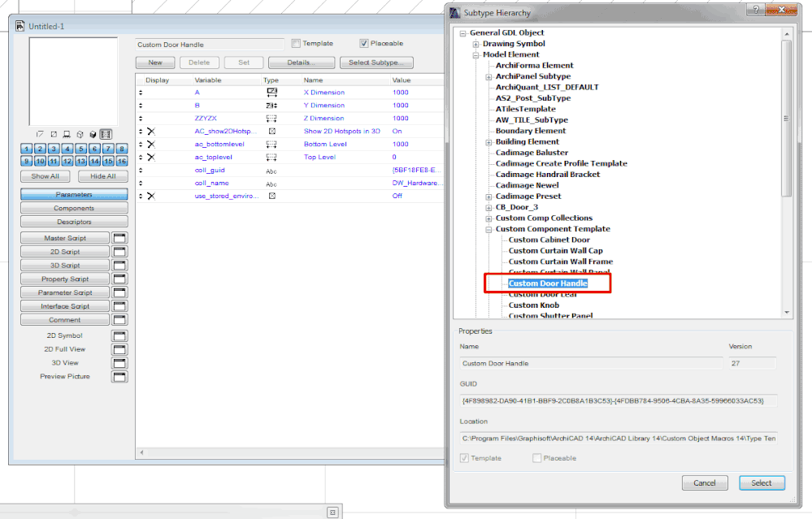Switch to the Descriptors section
The width and height of the screenshot is (812, 519).
pyautogui.click(x=74, y=222)
